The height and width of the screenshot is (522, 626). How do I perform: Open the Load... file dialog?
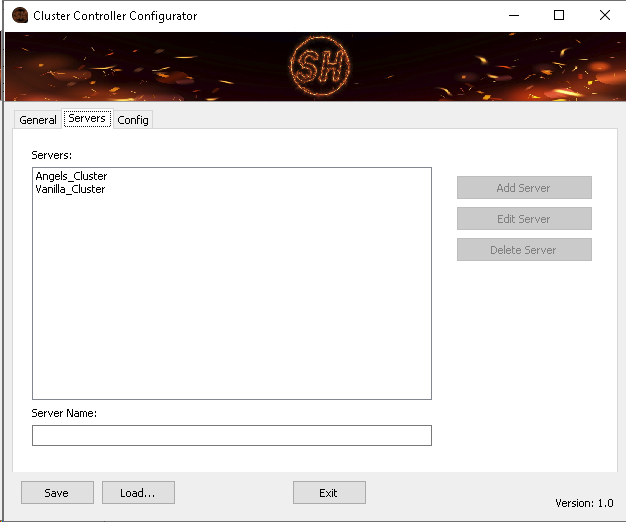click(138, 493)
